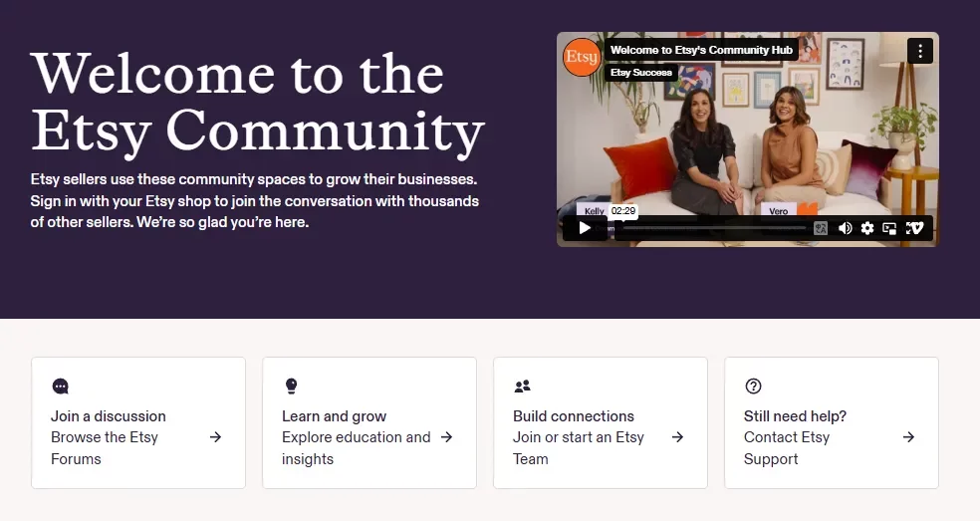Click the Build connections people icon

pyautogui.click(x=523, y=387)
